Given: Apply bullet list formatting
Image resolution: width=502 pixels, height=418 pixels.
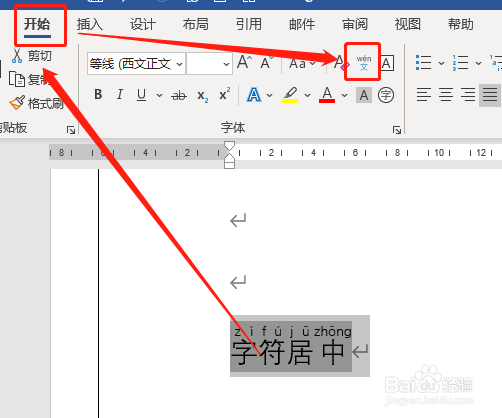Looking at the screenshot, I should click(x=423, y=63).
